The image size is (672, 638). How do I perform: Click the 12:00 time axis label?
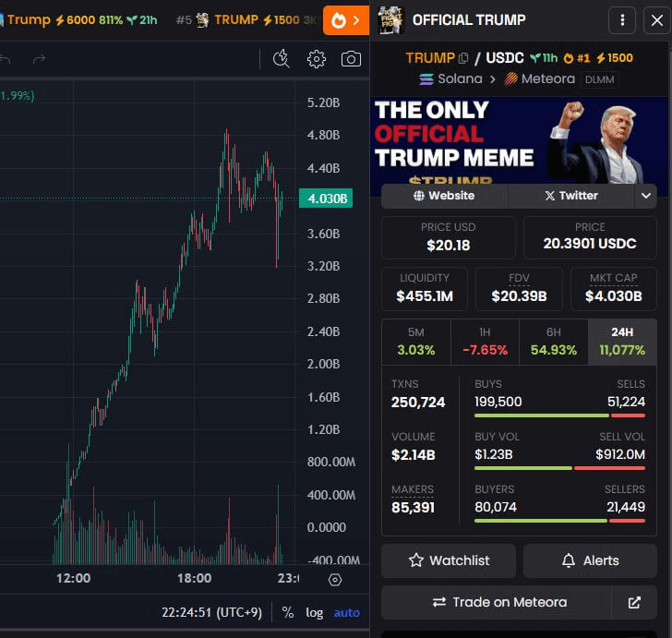[x=73, y=578]
